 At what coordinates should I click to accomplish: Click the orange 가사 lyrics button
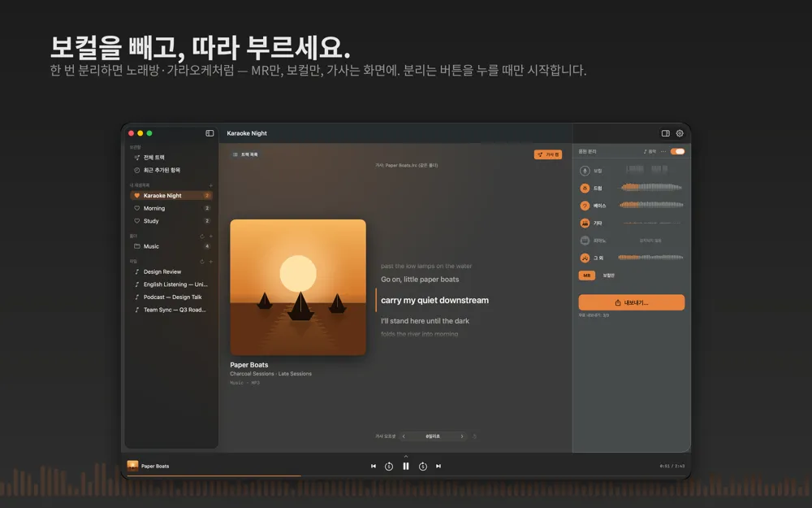548,154
